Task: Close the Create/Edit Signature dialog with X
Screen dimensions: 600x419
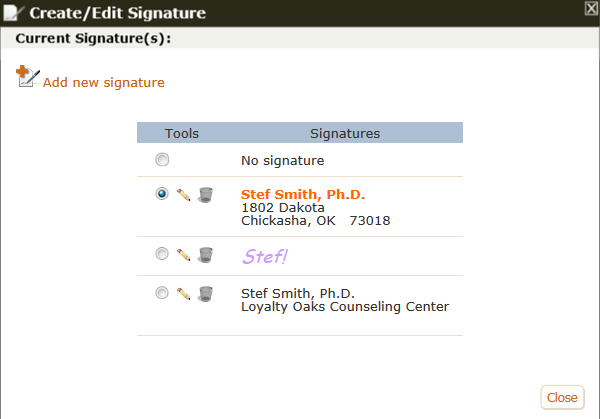Action: (591, 8)
